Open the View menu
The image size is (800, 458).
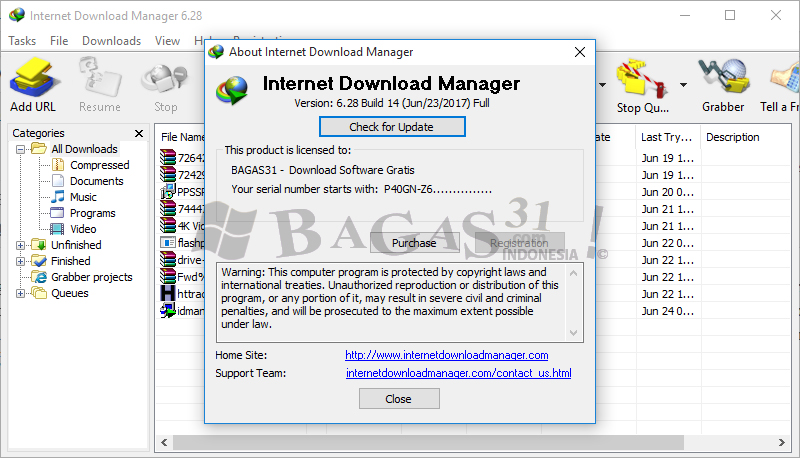point(167,41)
